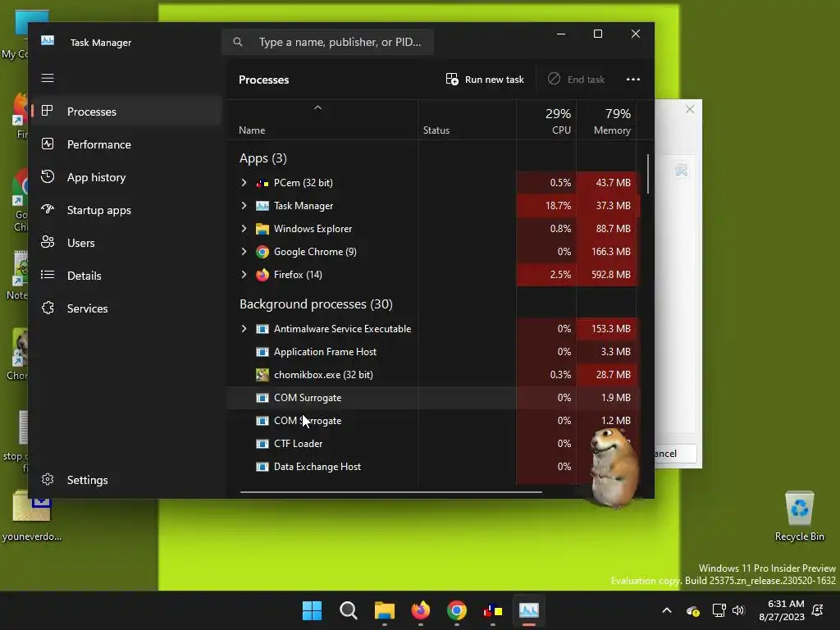Viewport: 840px width, 630px height.
Task: Click the tools icon in background dialog
Action: [682, 171]
